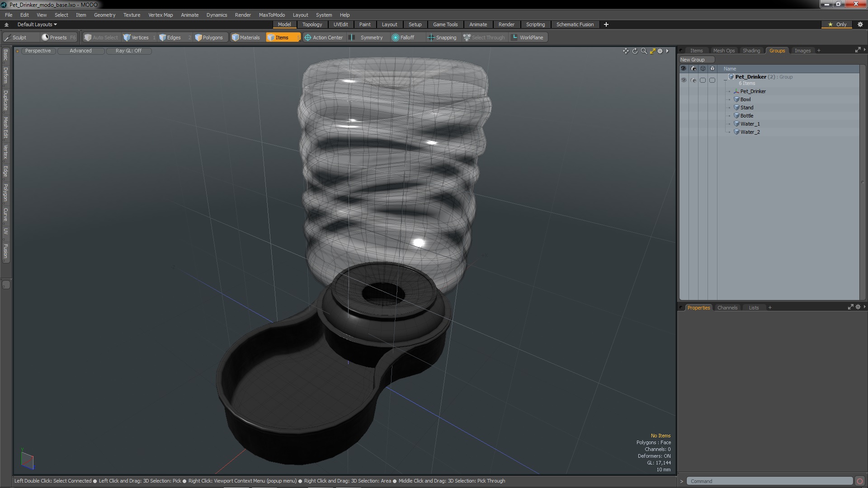Open the Perspective view type dropdown
Viewport: 868px width, 488px height.
click(x=38, y=51)
